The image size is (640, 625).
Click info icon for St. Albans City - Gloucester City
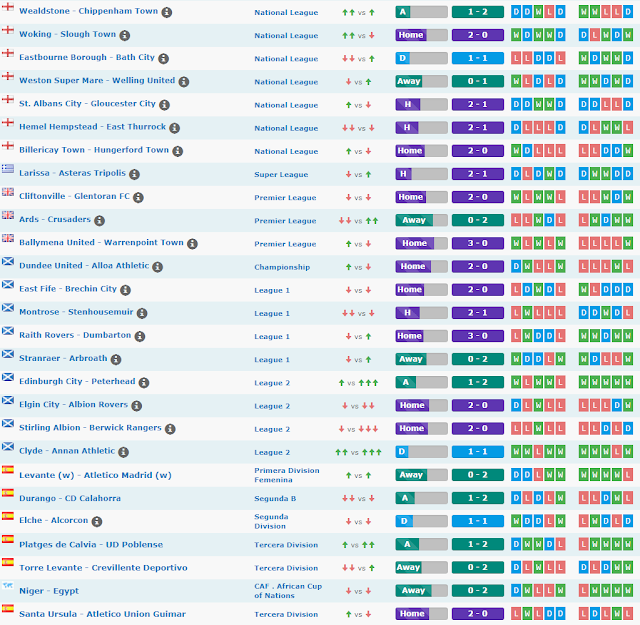[x=164, y=105]
